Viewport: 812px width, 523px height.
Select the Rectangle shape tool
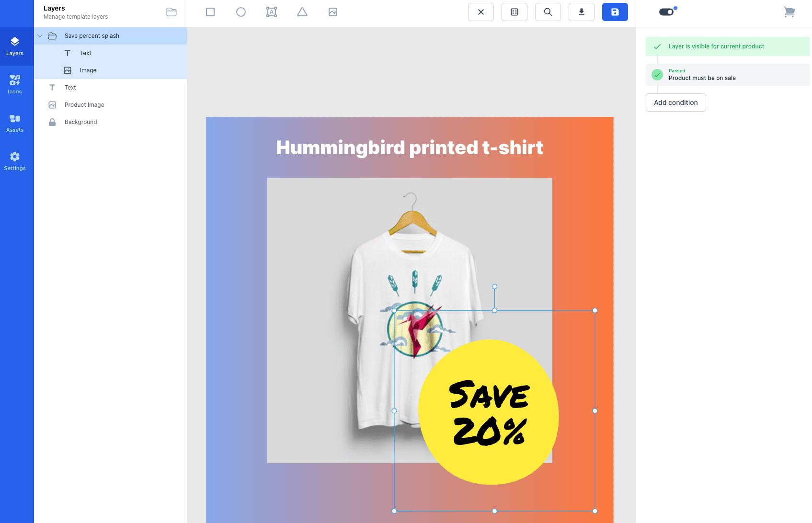click(x=210, y=12)
